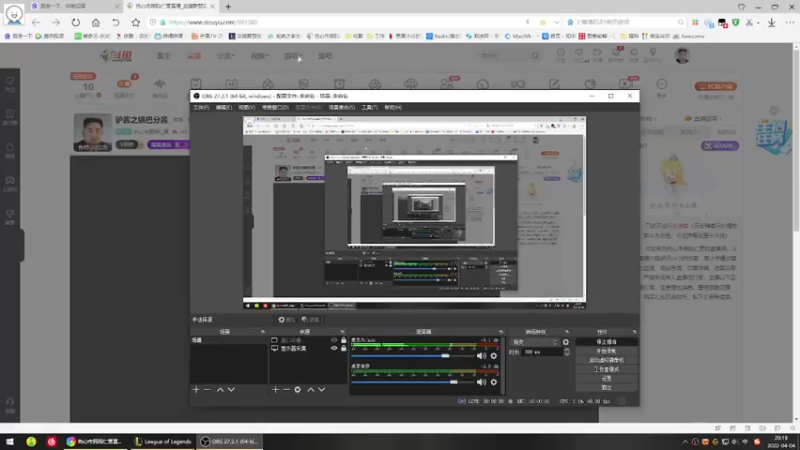Open OBS 工具(T) menu
Viewport: 800px width, 450px height.
369,108
